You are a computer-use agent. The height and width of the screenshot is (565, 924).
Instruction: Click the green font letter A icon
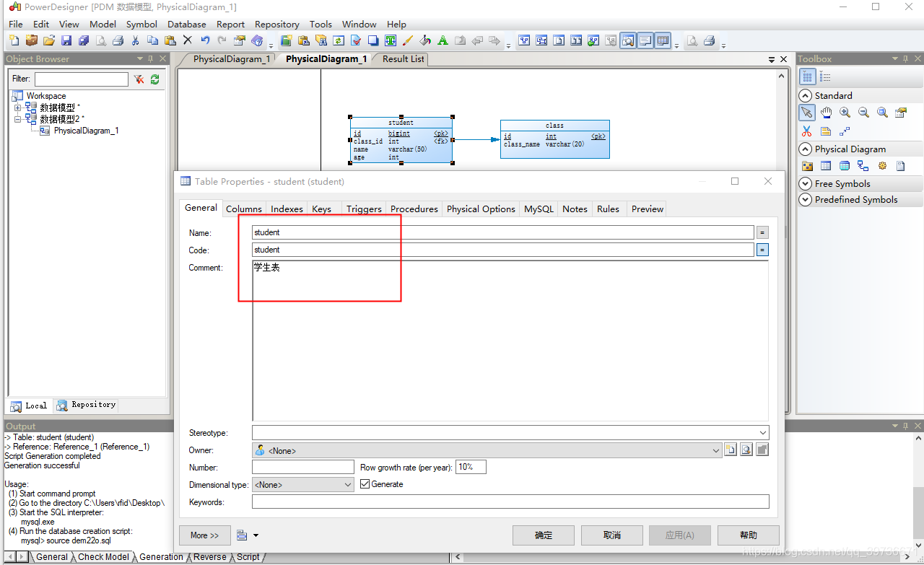pos(443,40)
